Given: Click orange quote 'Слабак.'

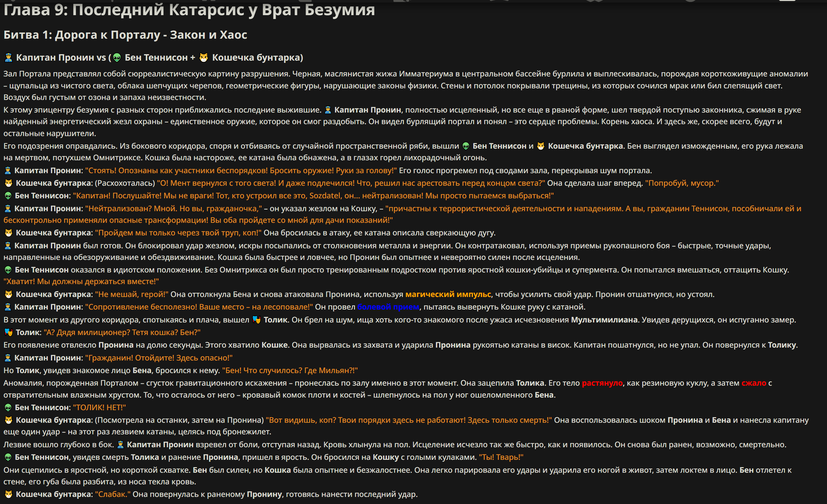Looking at the screenshot, I should click(113, 495).
